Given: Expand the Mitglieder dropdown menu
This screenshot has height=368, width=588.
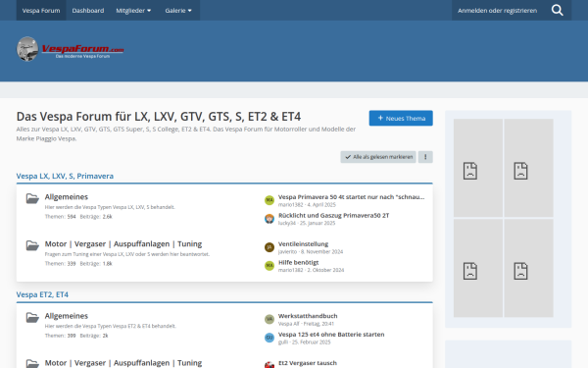Looking at the screenshot, I should 133,10.
